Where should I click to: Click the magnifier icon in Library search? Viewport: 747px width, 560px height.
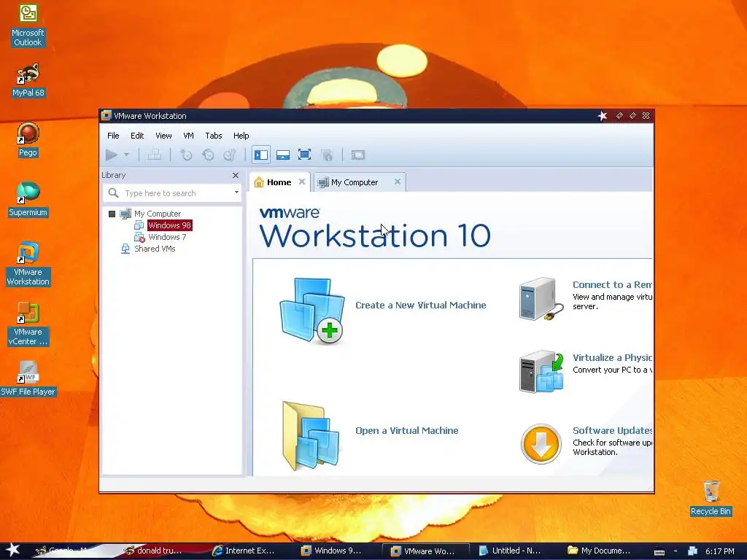(x=113, y=192)
